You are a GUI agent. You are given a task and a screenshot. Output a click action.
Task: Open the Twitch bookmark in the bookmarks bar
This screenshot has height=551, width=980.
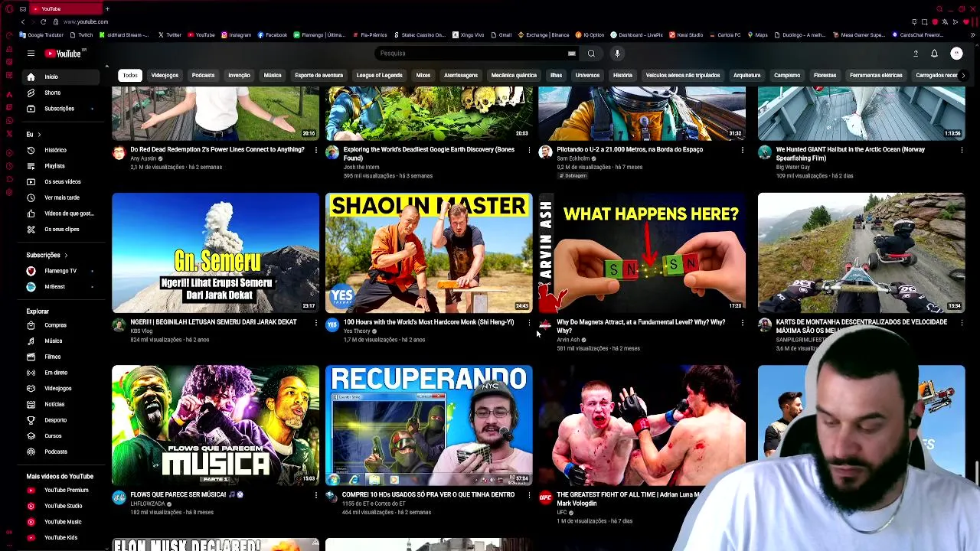pyautogui.click(x=81, y=35)
